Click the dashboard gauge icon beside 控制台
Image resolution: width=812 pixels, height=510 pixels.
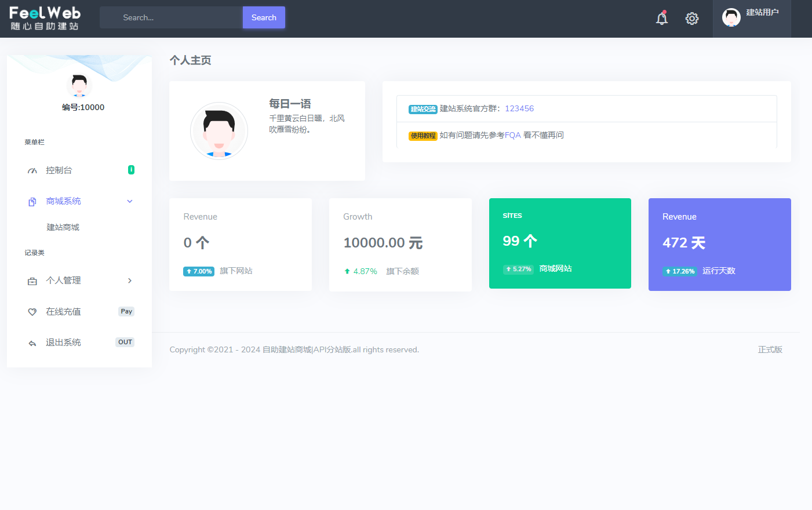pos(32,171)
